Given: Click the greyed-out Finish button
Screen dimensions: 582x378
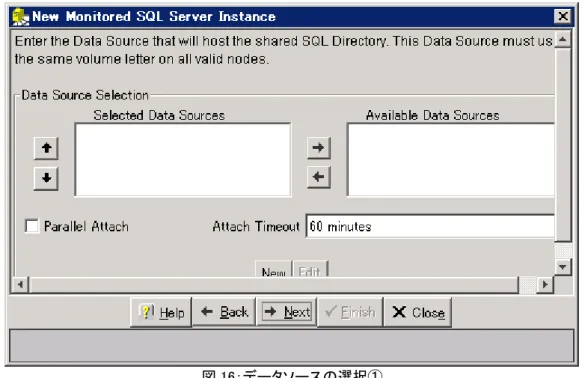Looking at the screenshot, I should tap(350, 312).
